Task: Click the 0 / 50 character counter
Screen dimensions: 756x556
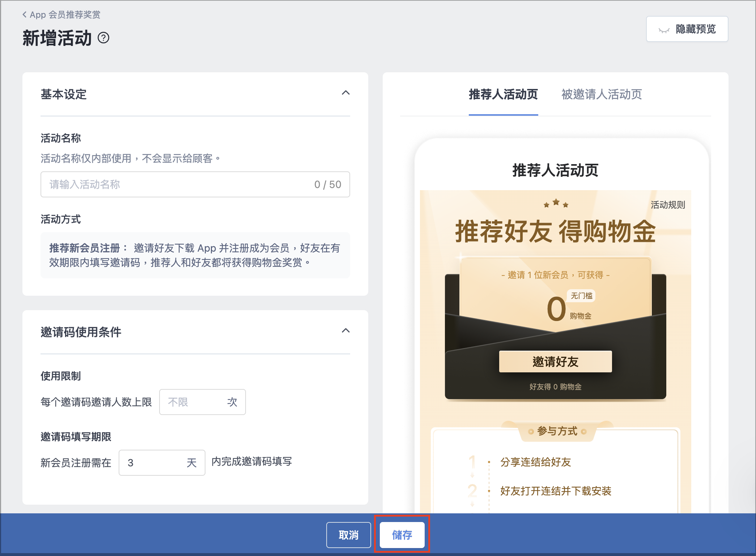Action: click(328, 184)
